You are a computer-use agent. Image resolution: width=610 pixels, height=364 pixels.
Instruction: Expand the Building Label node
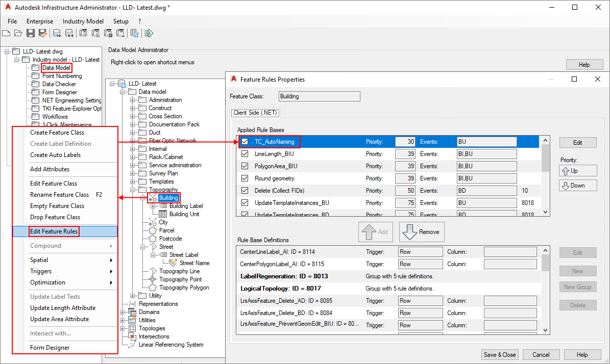point(153,206)
